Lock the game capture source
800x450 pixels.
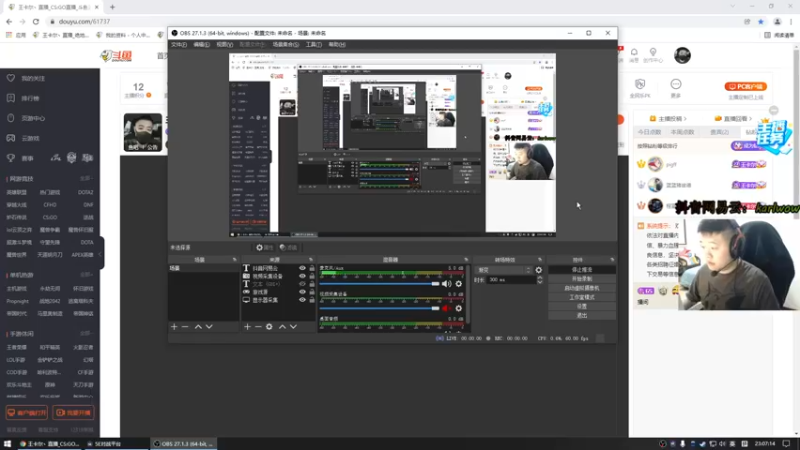coord(312,292)
